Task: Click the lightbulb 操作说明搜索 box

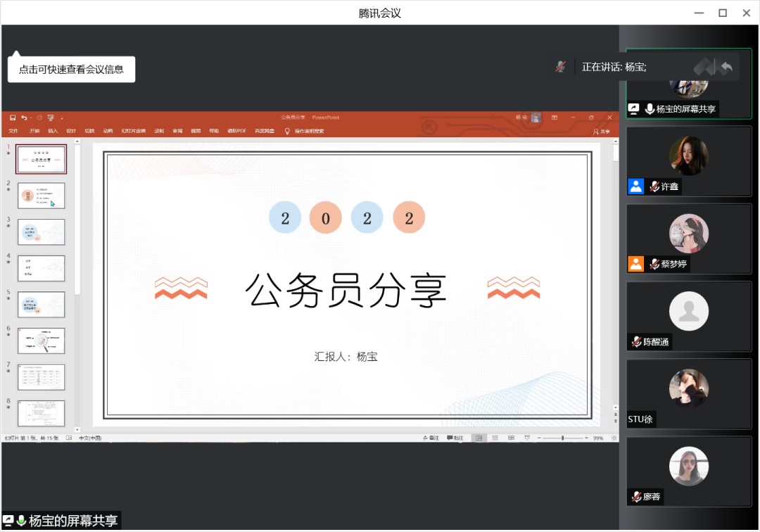Action: (x=305, y=131)
